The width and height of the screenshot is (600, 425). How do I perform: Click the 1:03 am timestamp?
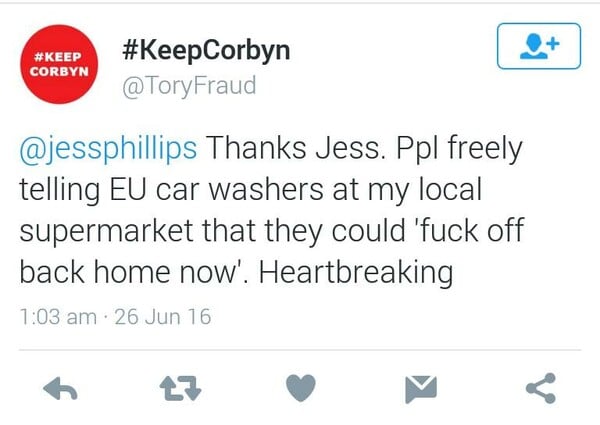58,317
